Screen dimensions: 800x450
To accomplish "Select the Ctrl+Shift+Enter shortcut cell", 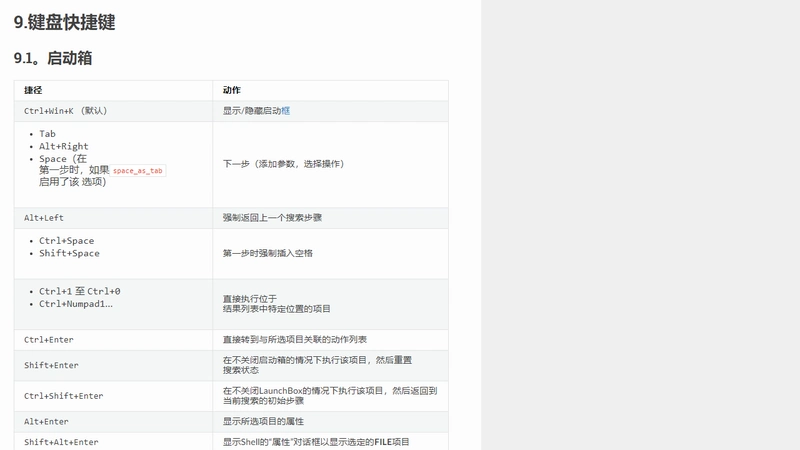I will click(x=113, y=396).
